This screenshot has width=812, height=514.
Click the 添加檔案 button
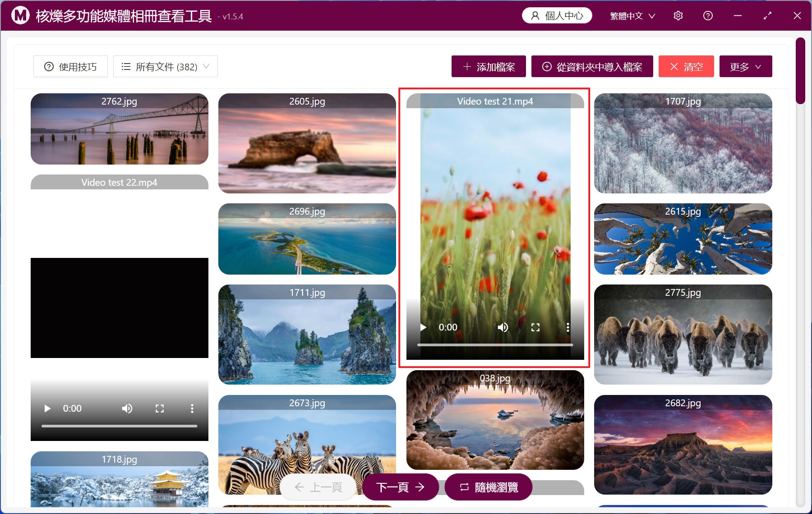489,67
